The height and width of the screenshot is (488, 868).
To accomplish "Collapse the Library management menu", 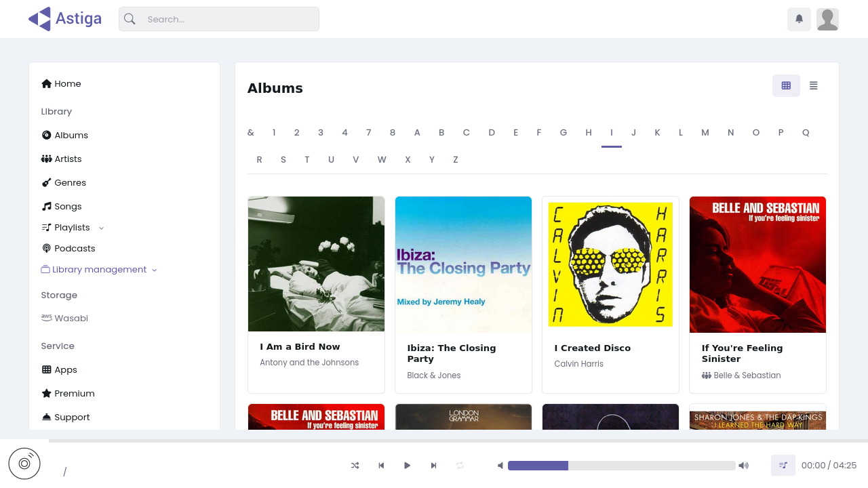I will point(154,269).
